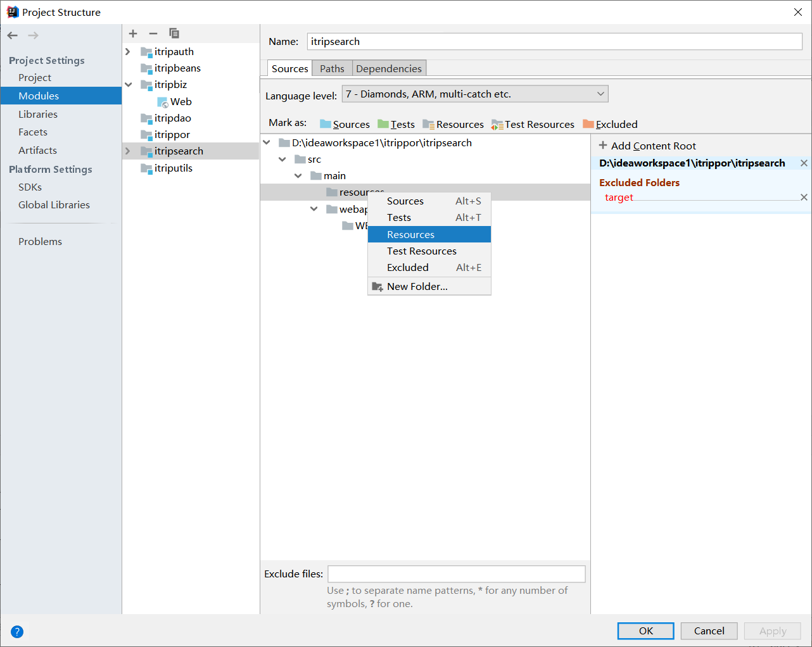The height and width of the screenshot is (647, 812).
Task: Switch to the Dependencies tab
Action: point(389,68)
